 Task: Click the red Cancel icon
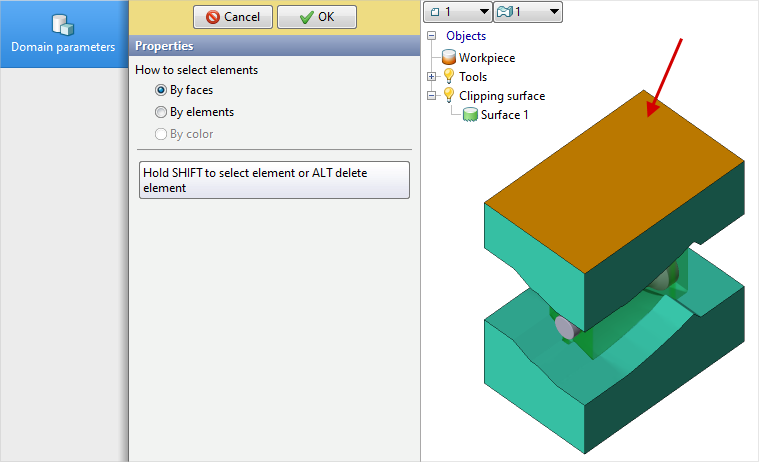[212, 17]
